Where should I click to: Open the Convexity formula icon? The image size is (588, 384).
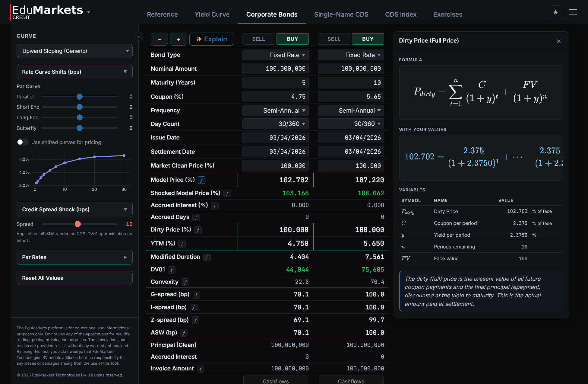tap(185, 282)
